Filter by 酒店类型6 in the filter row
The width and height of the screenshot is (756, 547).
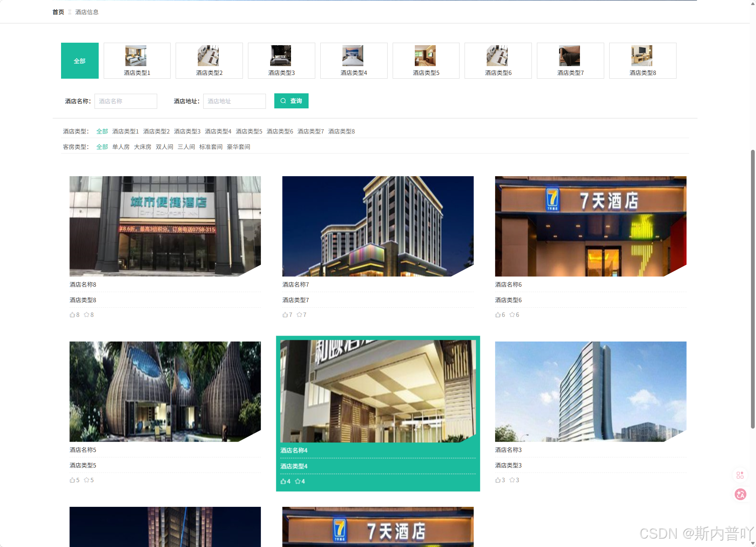pos(280,131)
